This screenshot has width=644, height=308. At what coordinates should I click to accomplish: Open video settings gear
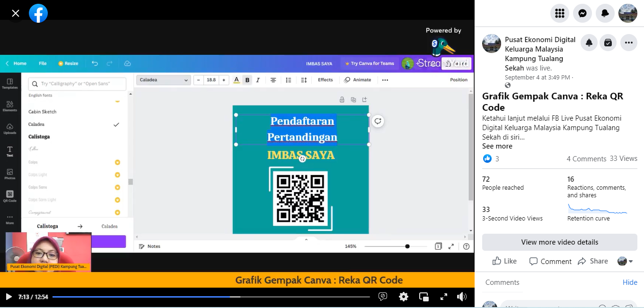click(404, 297)
